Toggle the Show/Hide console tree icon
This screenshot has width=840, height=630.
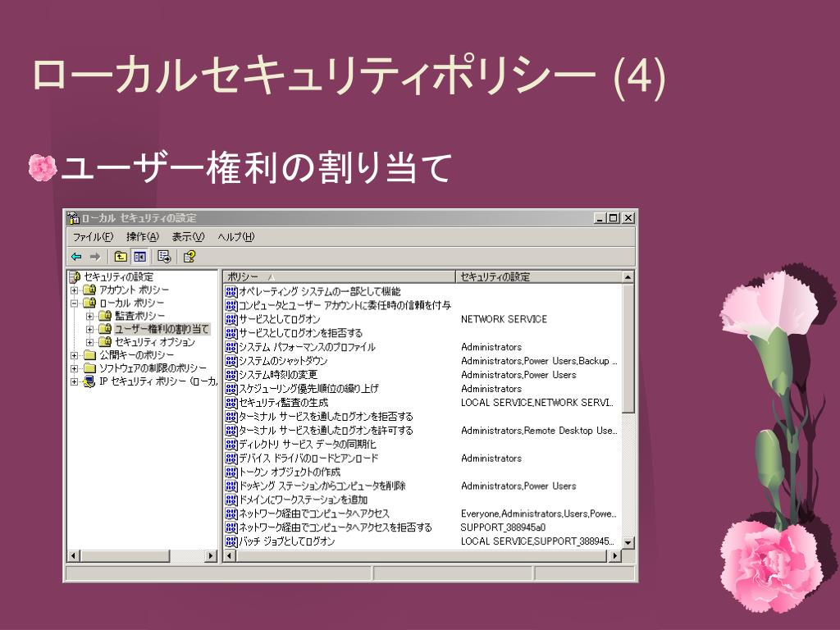[x=139, y=257]
